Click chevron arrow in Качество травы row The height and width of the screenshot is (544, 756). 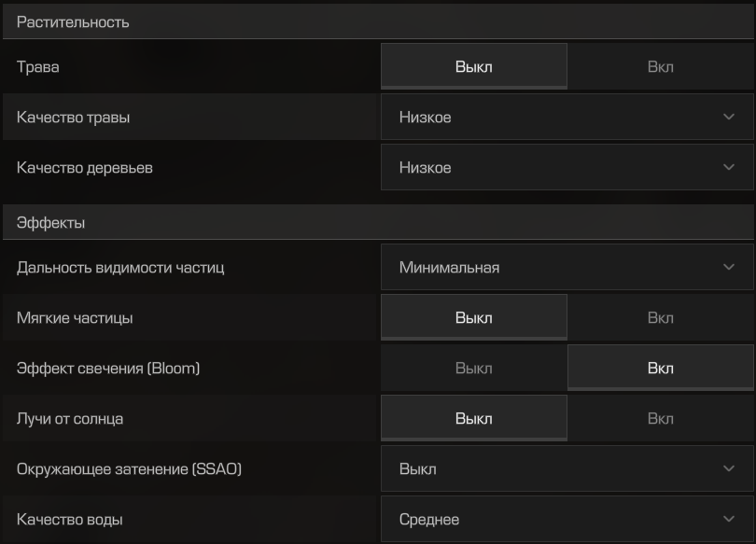coord(729,117)
